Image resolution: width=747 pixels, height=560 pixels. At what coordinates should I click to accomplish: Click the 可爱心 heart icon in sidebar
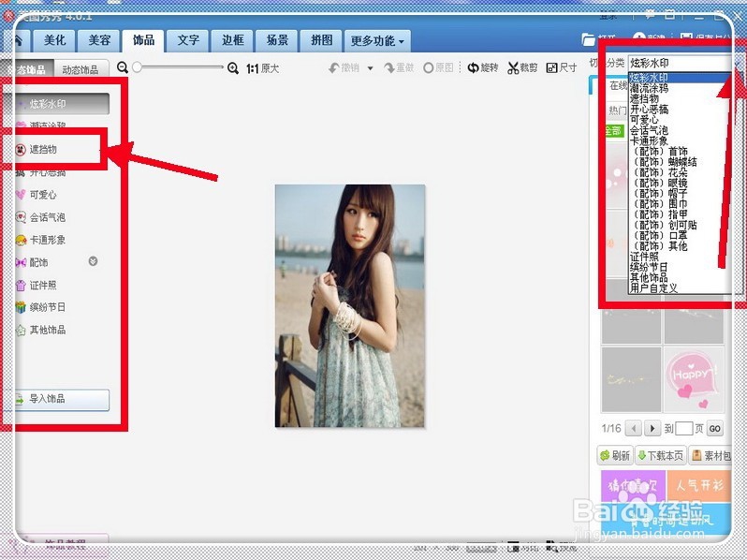coord(21,195)
